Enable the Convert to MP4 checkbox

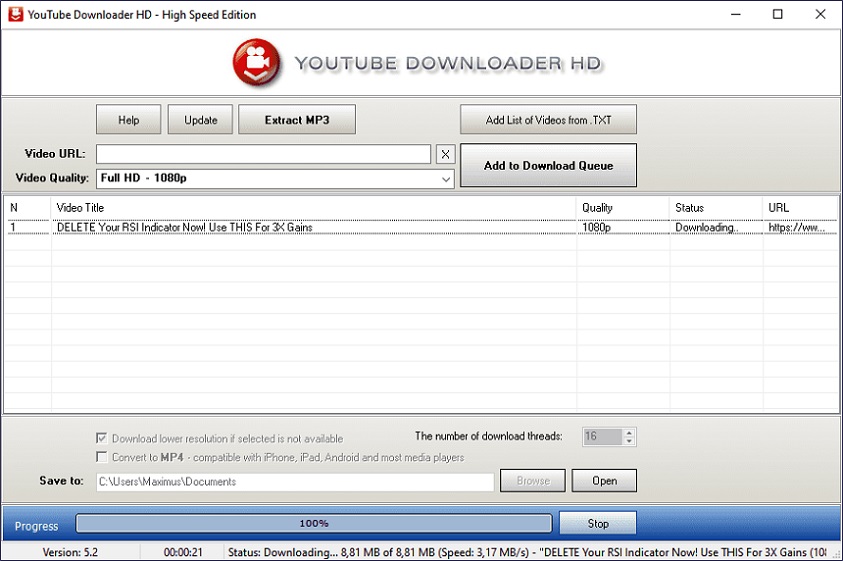101,457
